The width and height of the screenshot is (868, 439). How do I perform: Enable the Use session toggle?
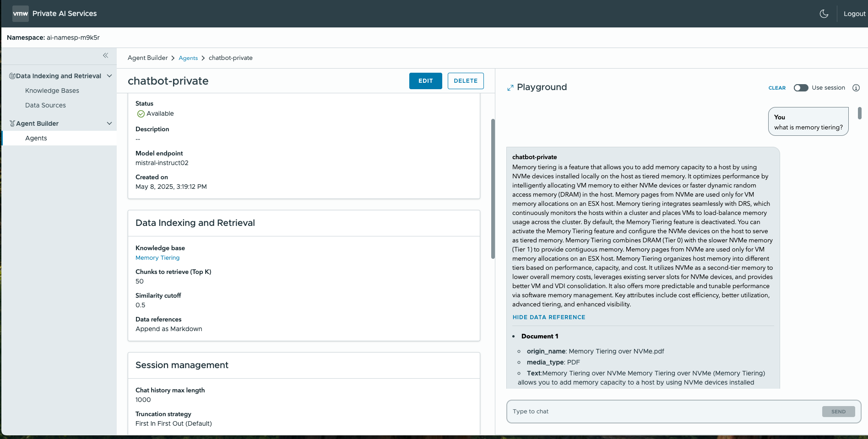[801, 88]
